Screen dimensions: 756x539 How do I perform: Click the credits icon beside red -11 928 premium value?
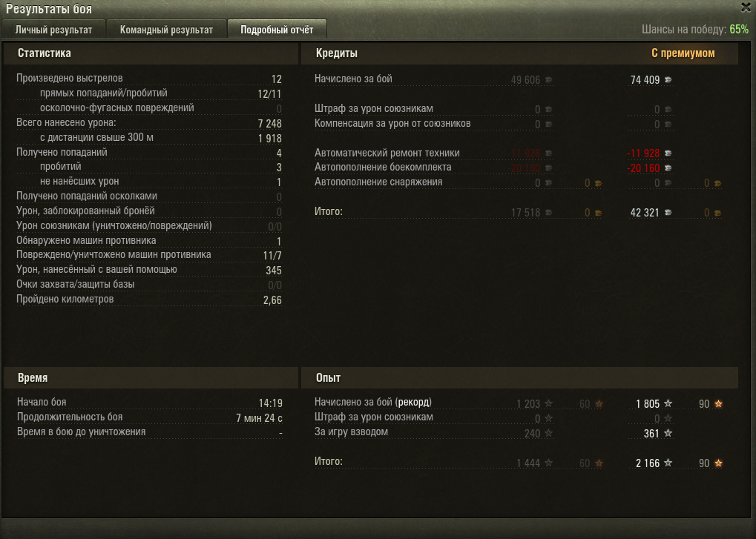pos(668,153)
